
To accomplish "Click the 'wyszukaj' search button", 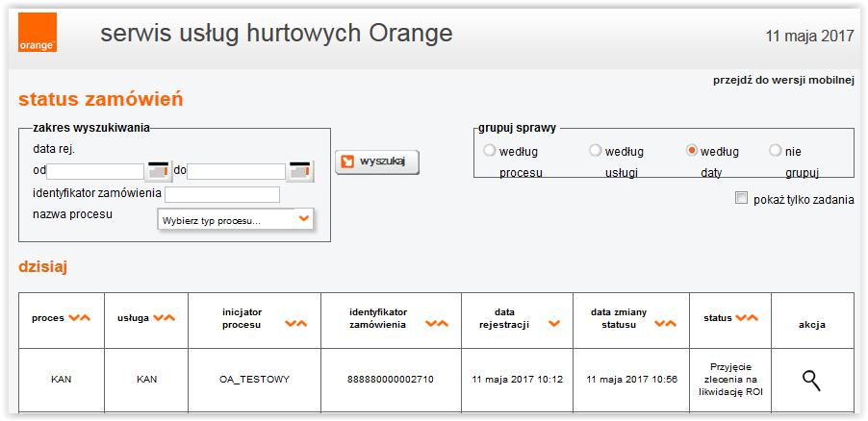I will (x=377, y=162).
